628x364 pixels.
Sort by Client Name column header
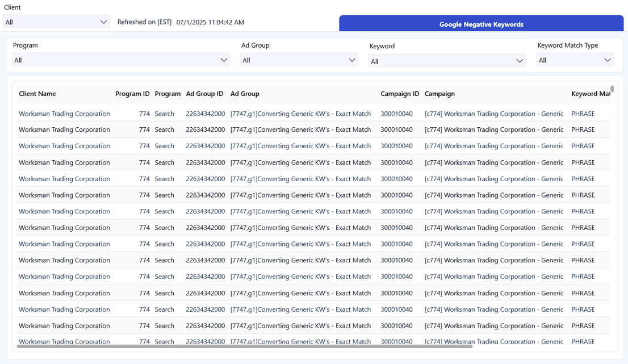tap(37, 94)
